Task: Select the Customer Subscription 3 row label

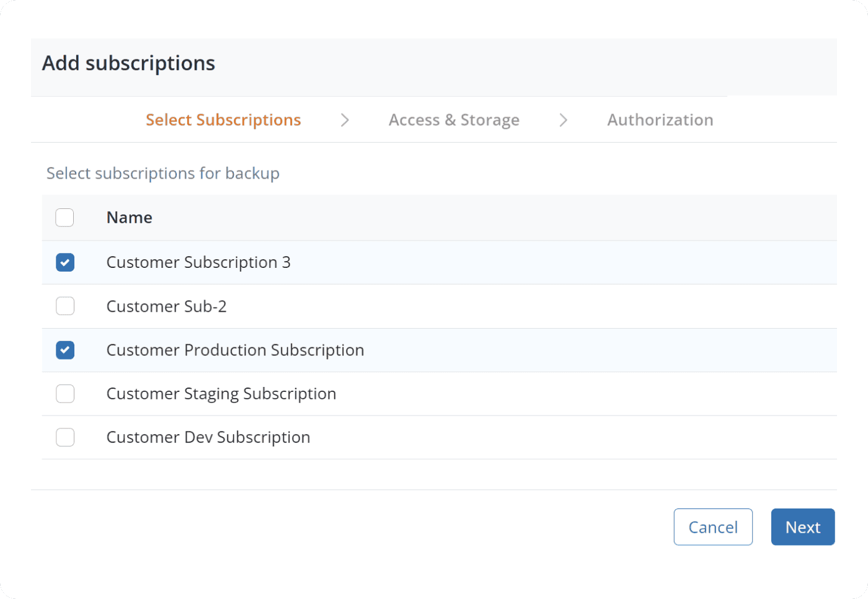Action: pos(198,262)
